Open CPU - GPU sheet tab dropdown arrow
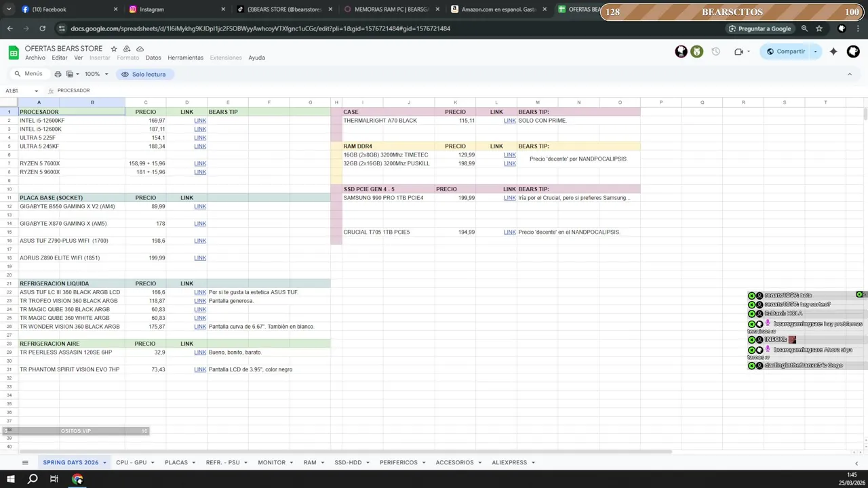 tap(152, 463)
